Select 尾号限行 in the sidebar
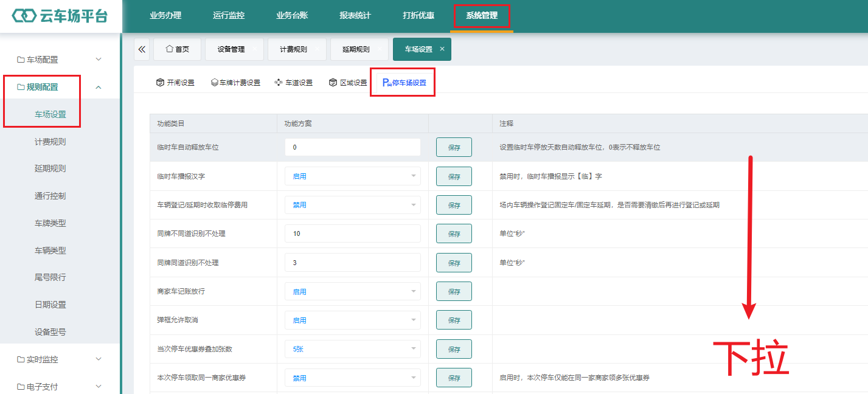 click(x=50, y=277)
